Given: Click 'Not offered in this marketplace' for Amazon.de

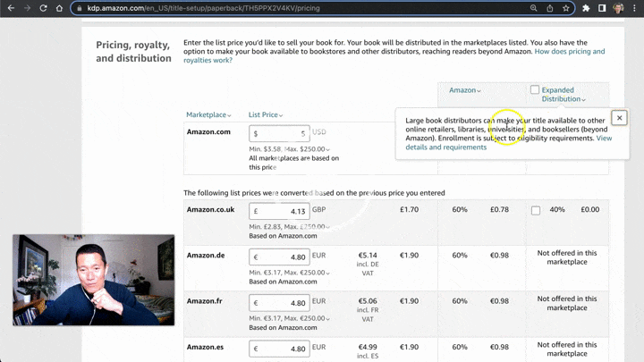Looking at the screenshot, I should point(567,257).
